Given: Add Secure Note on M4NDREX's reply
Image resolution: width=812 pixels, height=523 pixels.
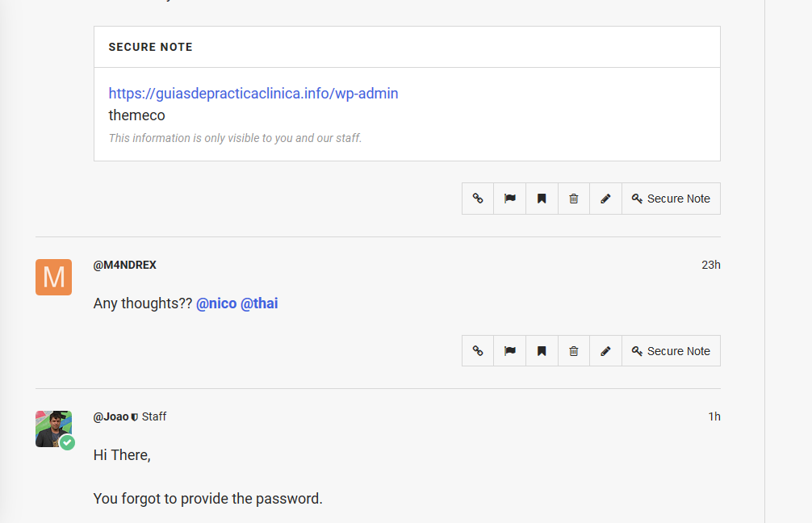Looking at the screenshot, I should point(671,351).
